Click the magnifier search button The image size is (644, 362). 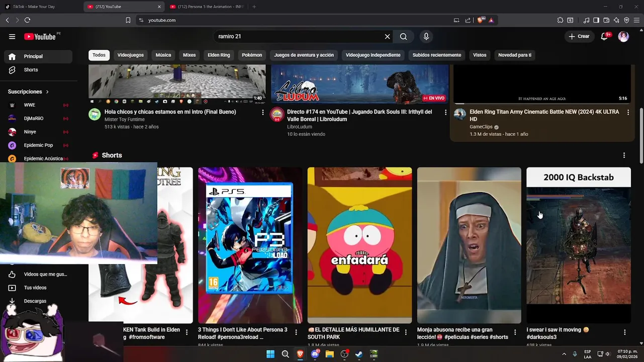click(403, 37)
